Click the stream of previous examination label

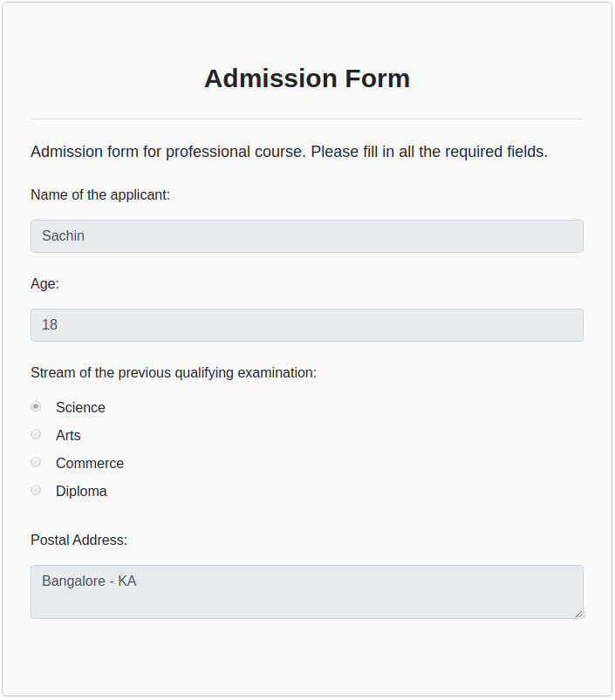(174, 372)
